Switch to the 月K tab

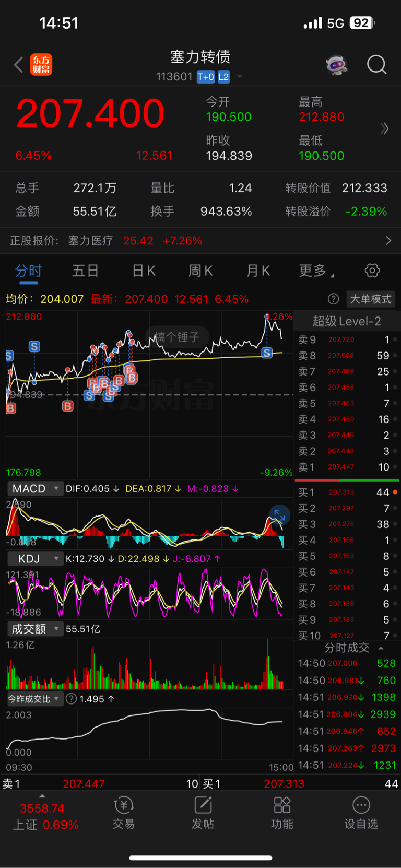tap(258, 271)
